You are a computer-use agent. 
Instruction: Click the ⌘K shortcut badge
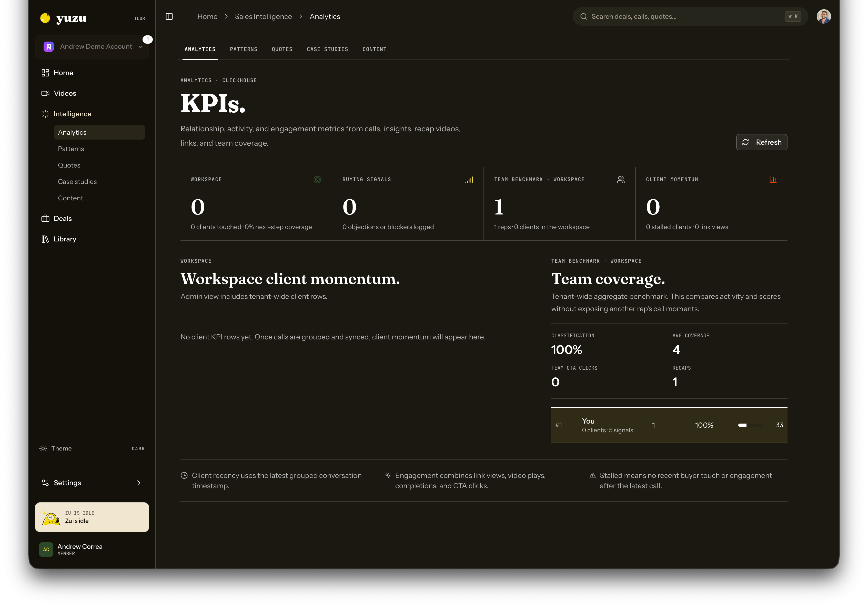pos(793,16)
